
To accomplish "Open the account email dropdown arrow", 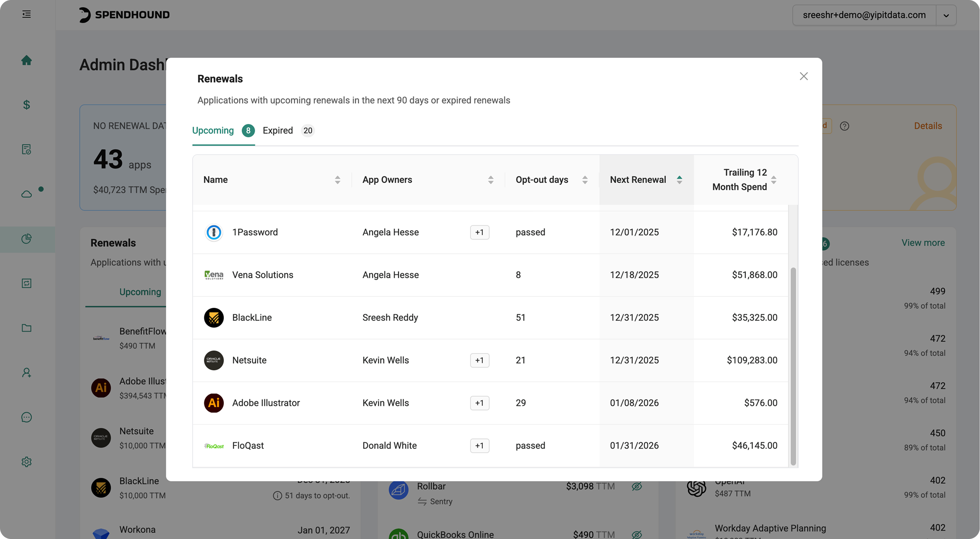I will click(946, 15).
